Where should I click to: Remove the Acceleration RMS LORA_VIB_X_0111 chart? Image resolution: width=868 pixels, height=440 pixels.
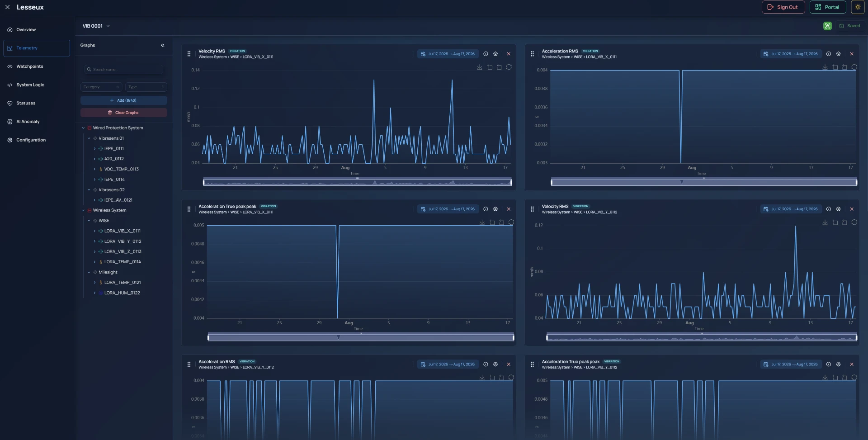pyautogui.click(x=852, y=54)
